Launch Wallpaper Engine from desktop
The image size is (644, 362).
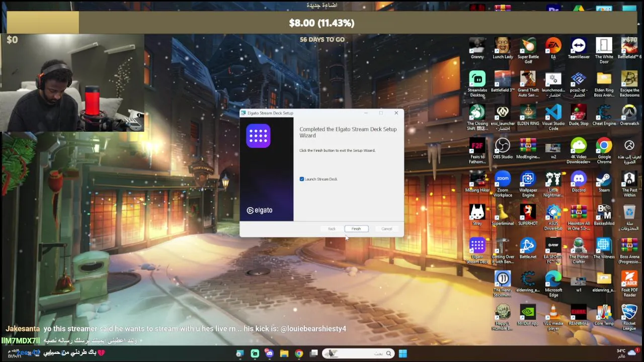point(528,184)
